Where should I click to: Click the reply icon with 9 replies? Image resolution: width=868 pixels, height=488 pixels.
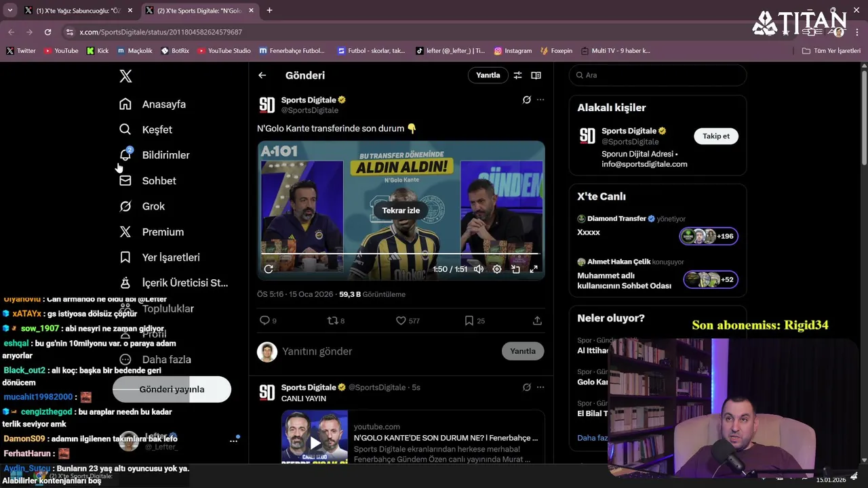coord(268,321)
